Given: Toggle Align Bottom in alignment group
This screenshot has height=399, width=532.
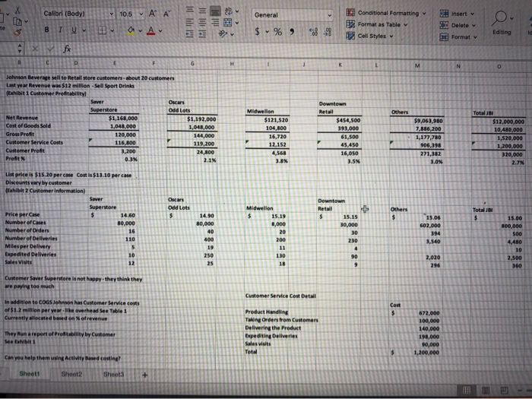Looking at the screenshot, I should tap(214, 11).
